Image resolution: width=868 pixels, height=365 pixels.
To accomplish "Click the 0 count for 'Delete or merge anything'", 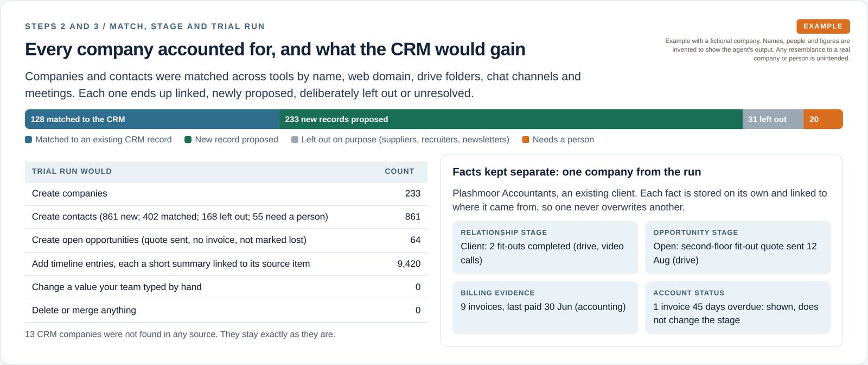I will pyautogui.click(x=418, y=310).
